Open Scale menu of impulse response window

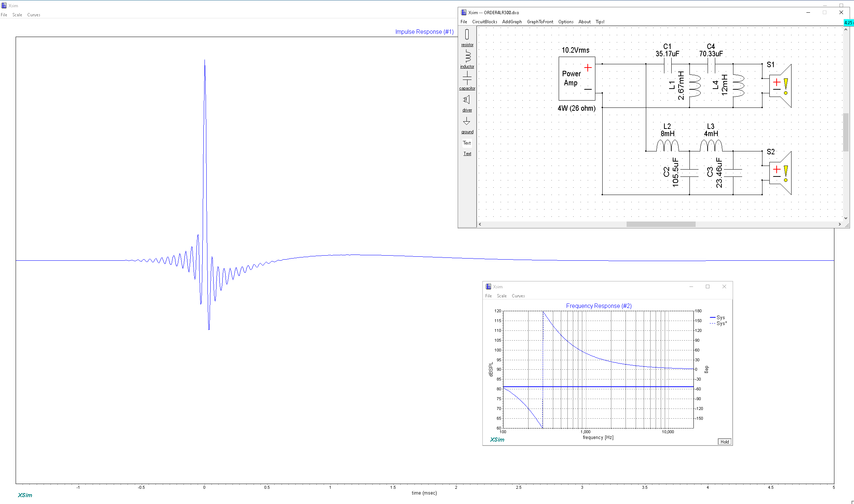click(17, 15)
